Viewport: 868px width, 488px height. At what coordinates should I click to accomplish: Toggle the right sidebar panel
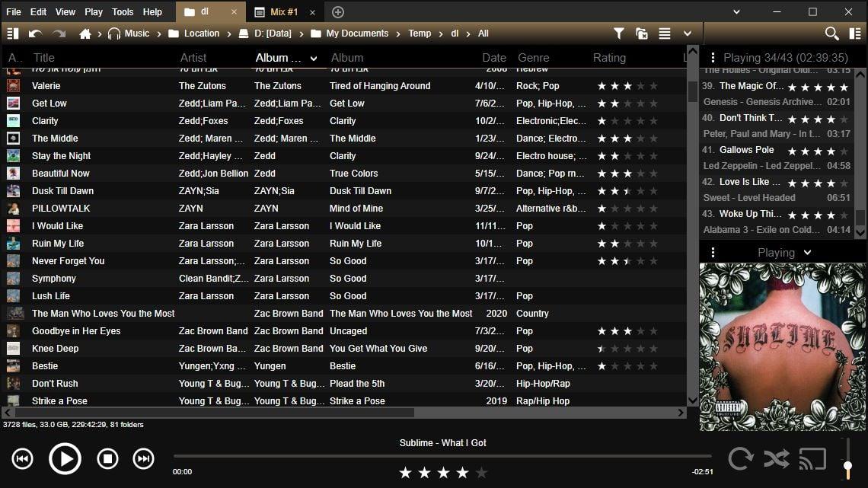coord(854,33)
